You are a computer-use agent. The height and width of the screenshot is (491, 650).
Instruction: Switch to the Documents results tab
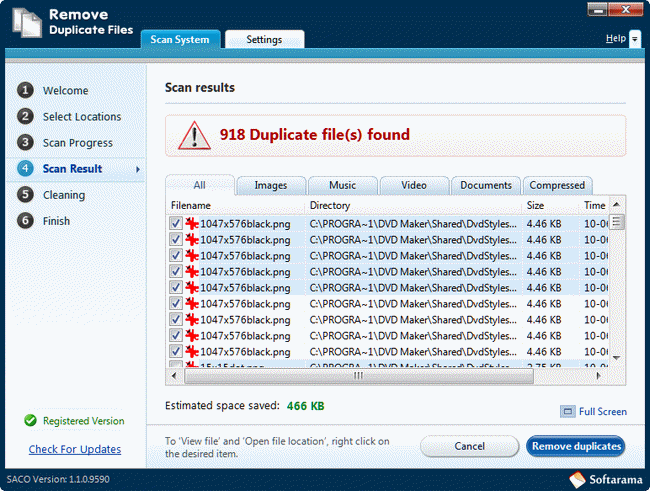[486, 185]
